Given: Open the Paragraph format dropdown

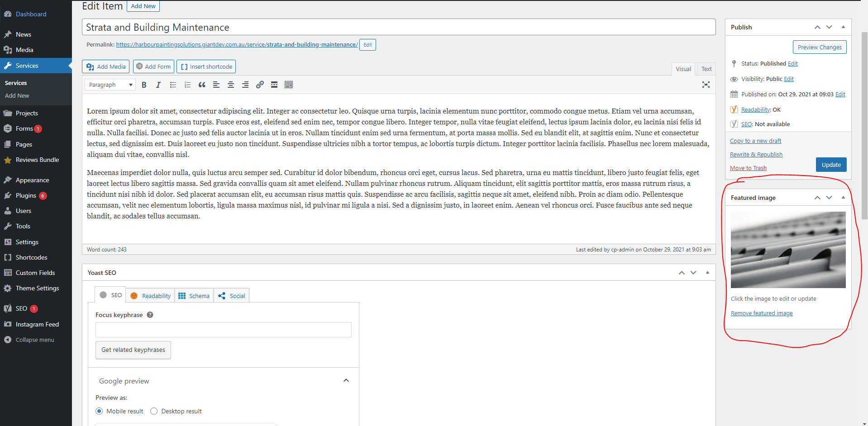Looking at the screenshot, I should click(x=110, y=85).
